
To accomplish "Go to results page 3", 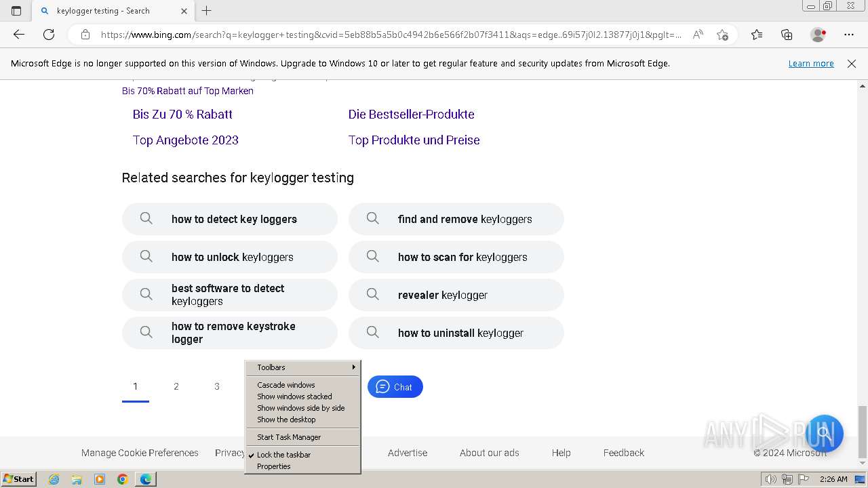I will pyautogui.click(x=217, y=386).
